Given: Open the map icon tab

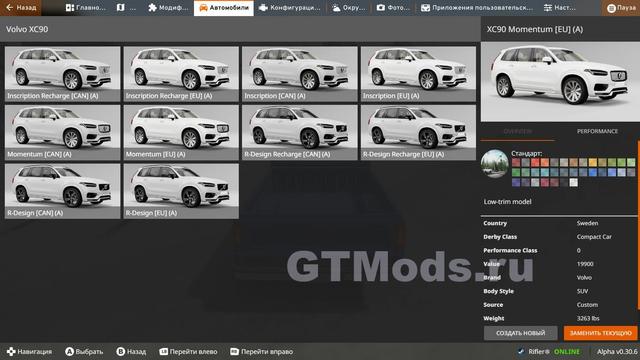Looking at the screenshot, I should click(x=126, y=8).
